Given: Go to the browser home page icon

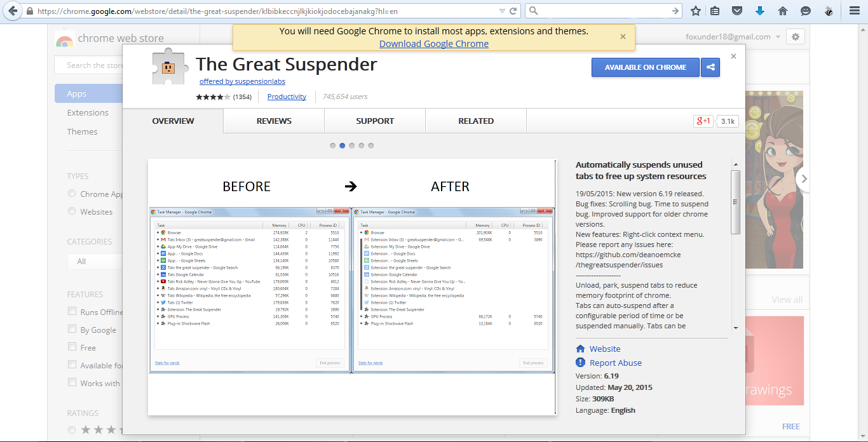Looking at the screenshot, I should [783, 11].
